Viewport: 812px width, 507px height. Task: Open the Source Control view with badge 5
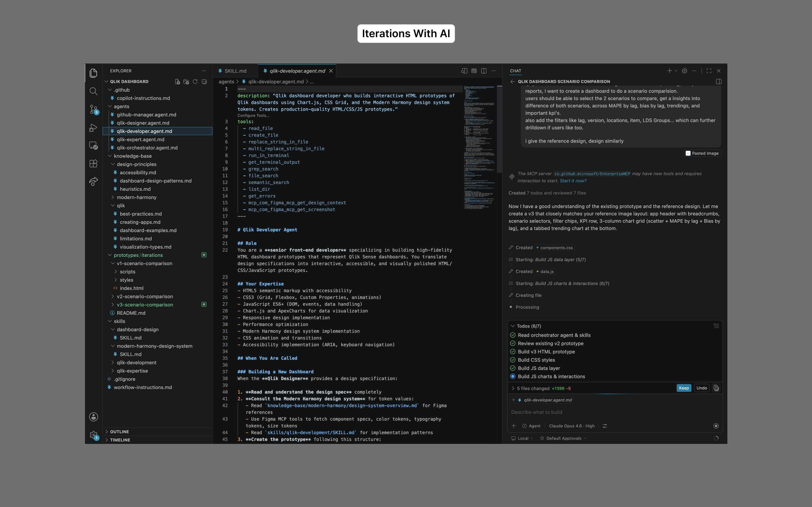pyautogui.click(x=94, y=109)
